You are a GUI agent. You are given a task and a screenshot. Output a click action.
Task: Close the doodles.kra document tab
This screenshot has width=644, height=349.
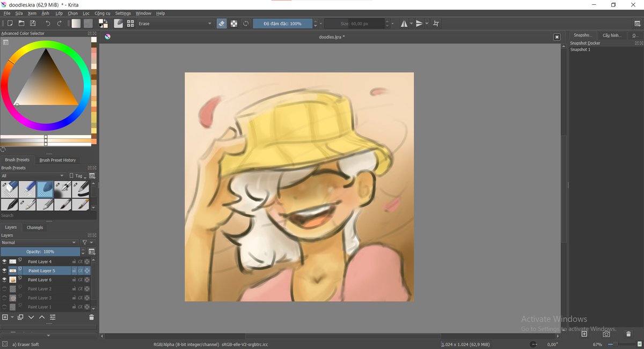[557, 37]
